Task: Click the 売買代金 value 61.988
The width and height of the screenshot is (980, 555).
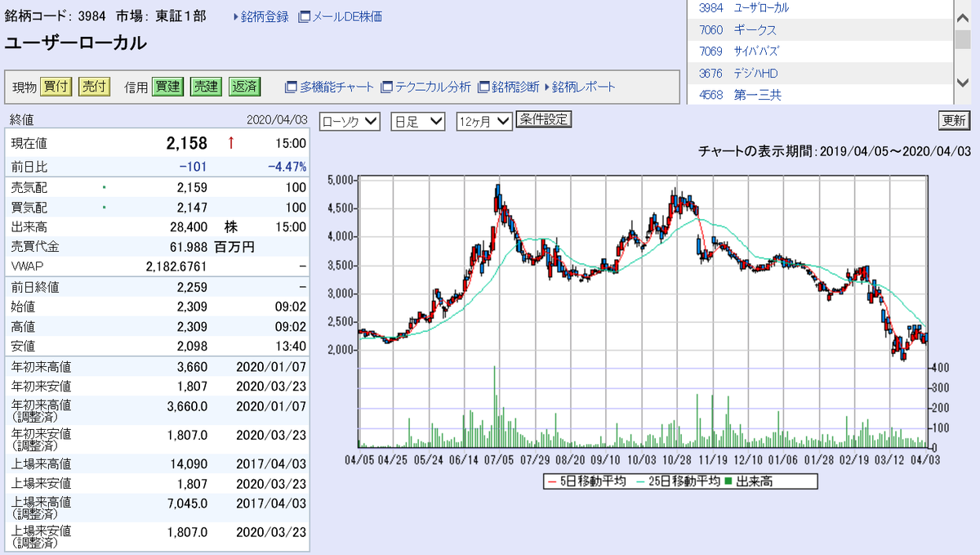Action: 188,247
